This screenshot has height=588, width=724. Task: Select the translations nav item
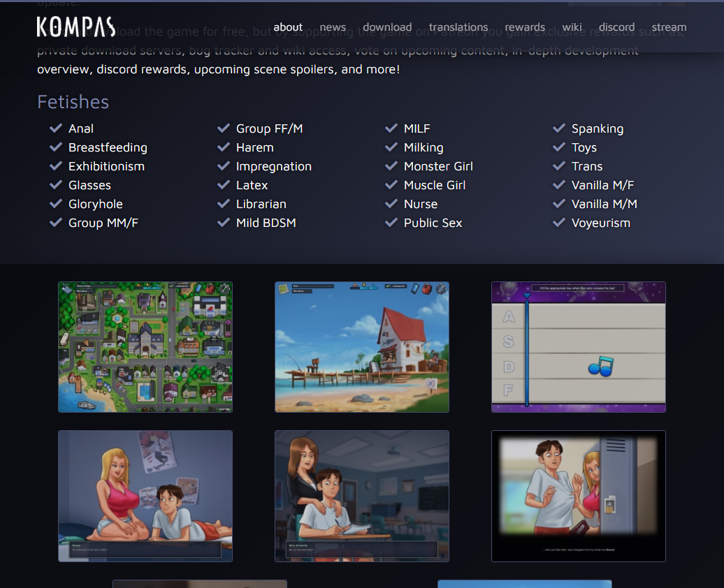(x=458, y=27)
